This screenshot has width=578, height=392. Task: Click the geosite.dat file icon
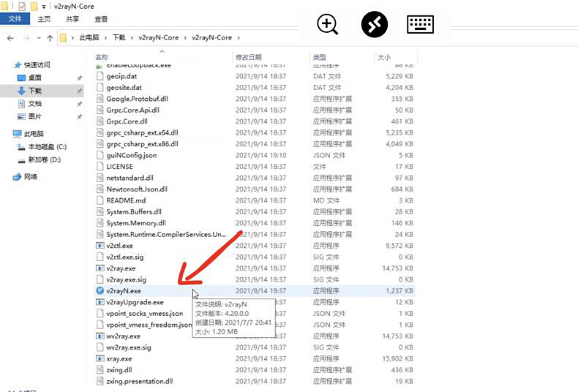[x=100, y=87]
